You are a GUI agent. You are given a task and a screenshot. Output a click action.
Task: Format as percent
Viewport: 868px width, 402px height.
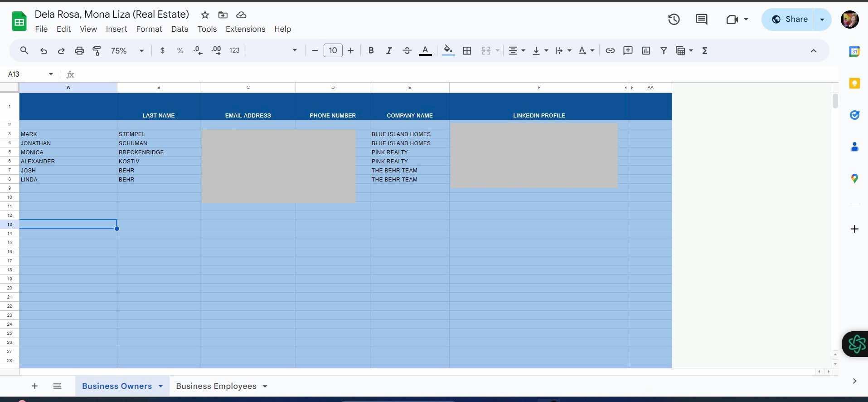pos(180,51)
